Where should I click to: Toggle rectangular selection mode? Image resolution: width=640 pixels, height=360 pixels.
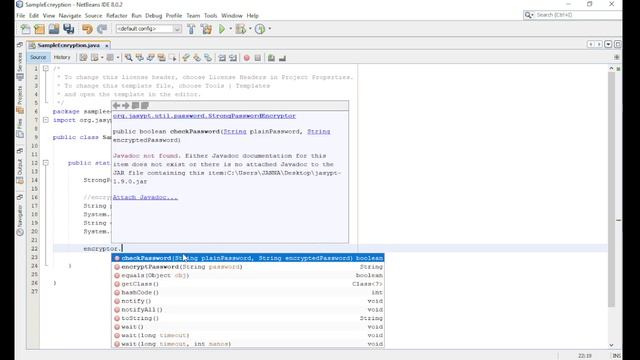173,58
